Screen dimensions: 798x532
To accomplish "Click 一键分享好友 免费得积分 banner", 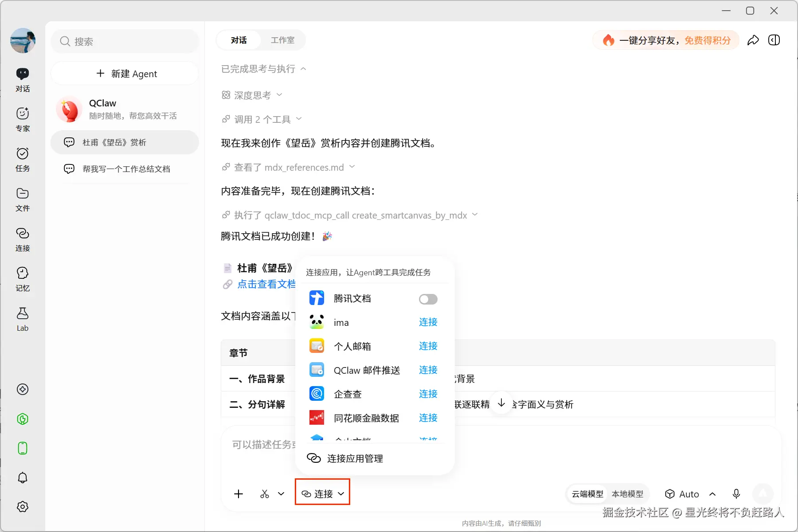I will click(x=666, y=40).
